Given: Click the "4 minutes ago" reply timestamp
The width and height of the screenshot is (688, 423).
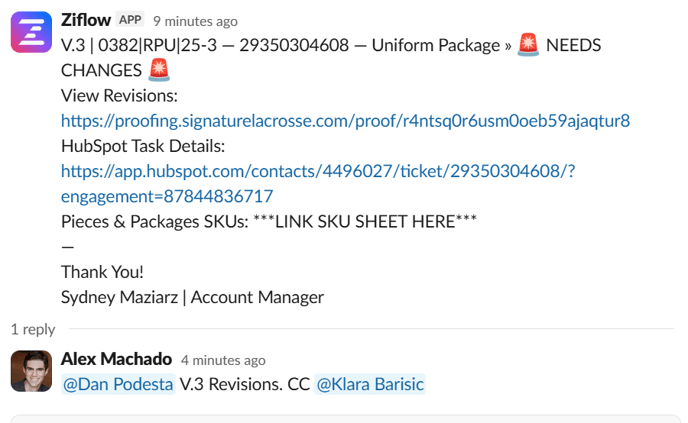Looking at the screenshot, I should click(x=223, y=360).
